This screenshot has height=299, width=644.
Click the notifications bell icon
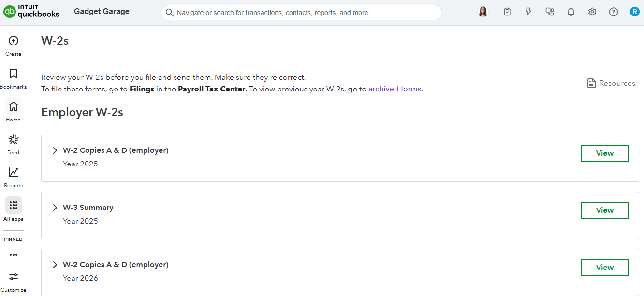[571, 12]
